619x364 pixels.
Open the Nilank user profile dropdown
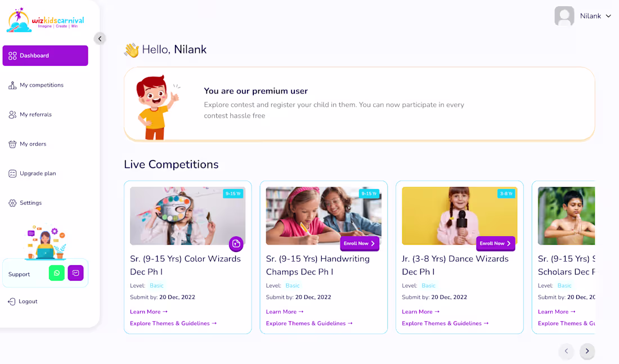[x=608, y=16]
